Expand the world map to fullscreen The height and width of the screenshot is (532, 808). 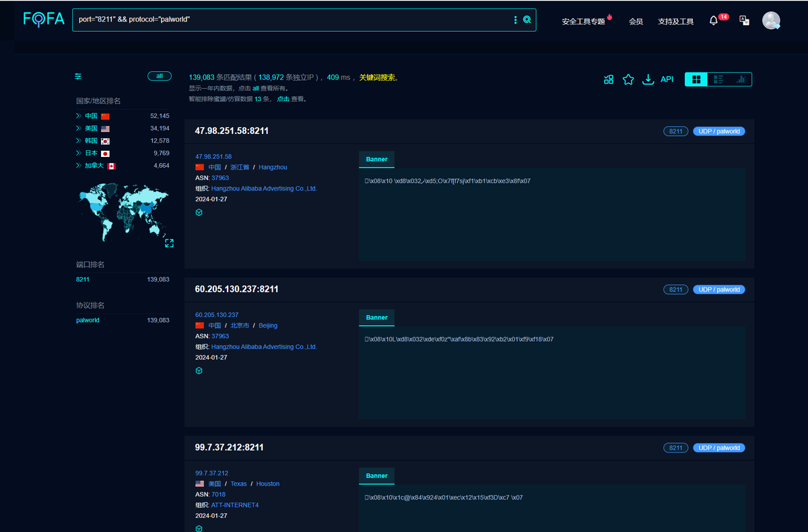point(169,243)
